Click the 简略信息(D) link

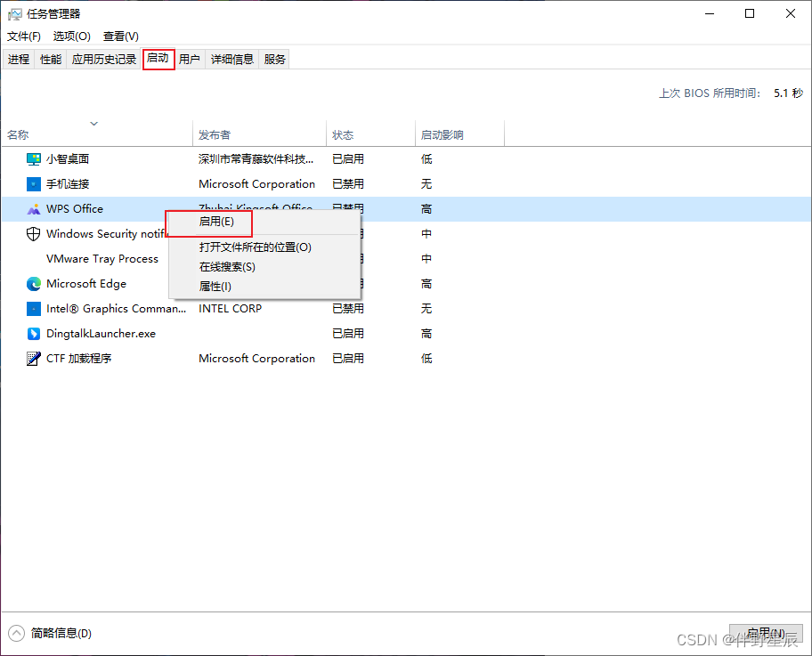click(x=61, y=633)
